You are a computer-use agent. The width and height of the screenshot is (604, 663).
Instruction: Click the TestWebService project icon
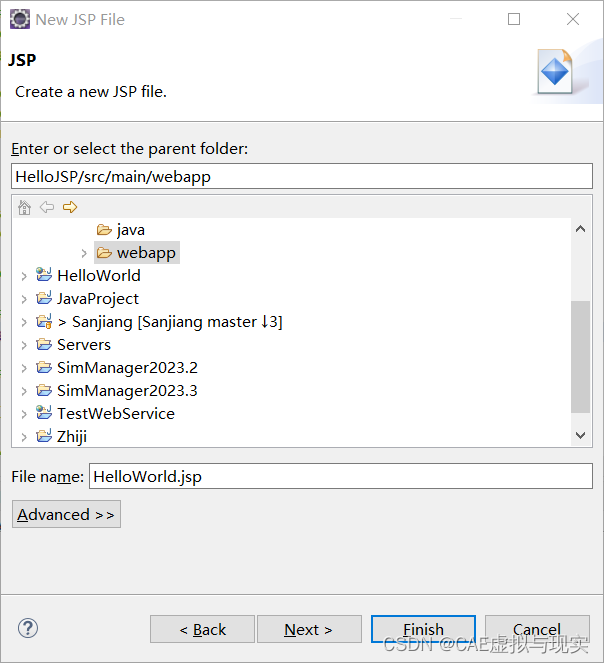pos(43,413)
